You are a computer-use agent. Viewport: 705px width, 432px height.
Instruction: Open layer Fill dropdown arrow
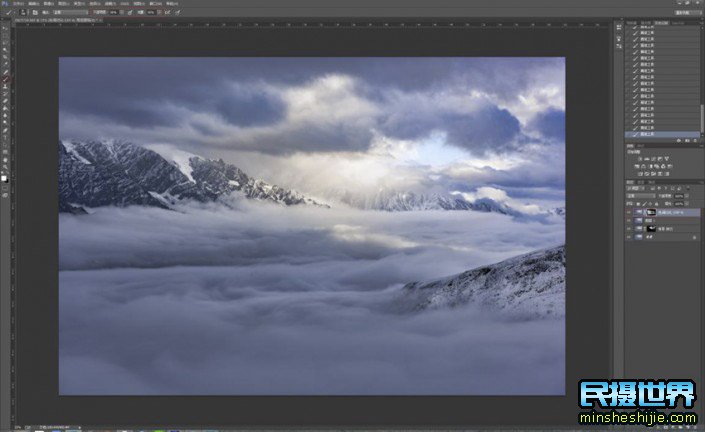[687, 204]
